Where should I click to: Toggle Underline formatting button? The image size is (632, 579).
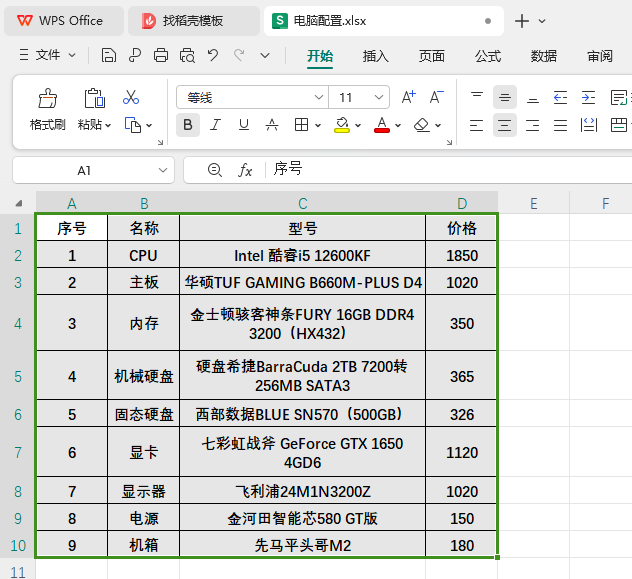pyautogui.click(x=243, y=125)
